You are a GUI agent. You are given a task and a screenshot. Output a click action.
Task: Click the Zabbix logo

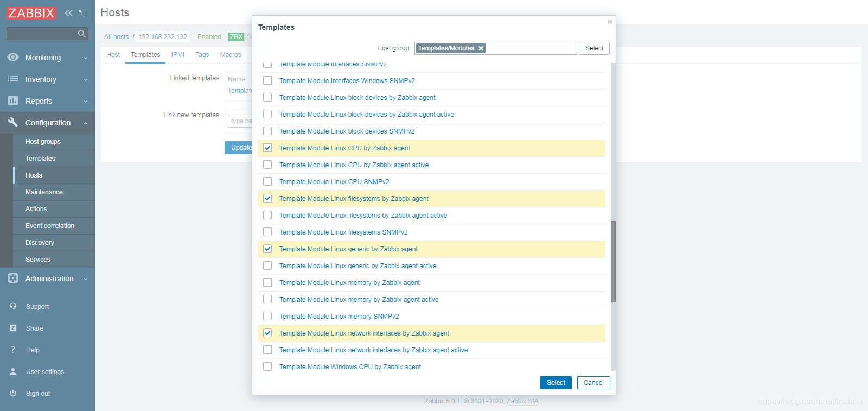[31, 12]
